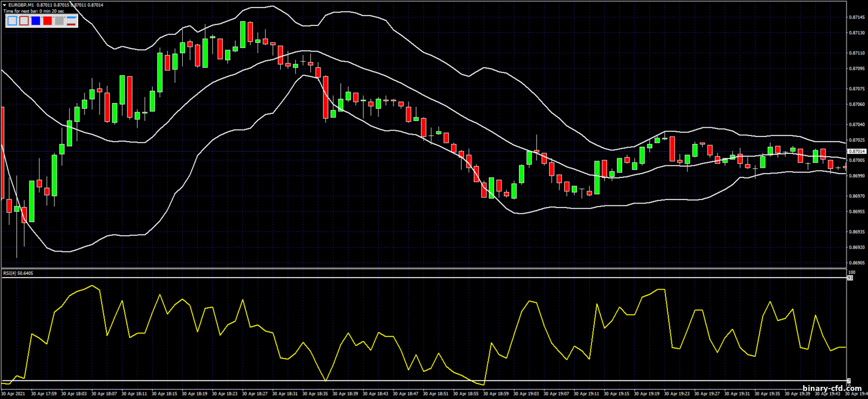The width and height of the screenshot is (868, 399).
Task: Click price axis label 0.86990
Action: [x=856, y=175]
